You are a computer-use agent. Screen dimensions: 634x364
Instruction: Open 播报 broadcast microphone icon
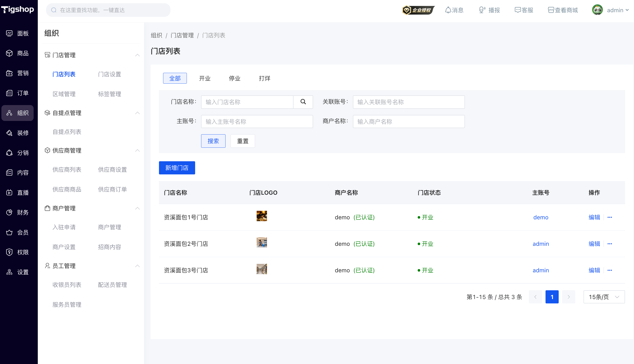(482, 10)
